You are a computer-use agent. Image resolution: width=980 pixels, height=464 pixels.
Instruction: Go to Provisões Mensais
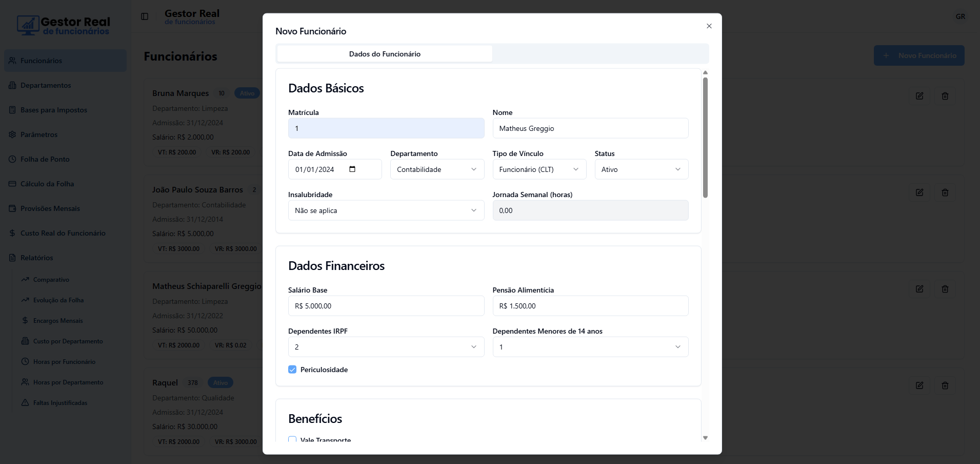pyautogui.click(x=65, y=208)
